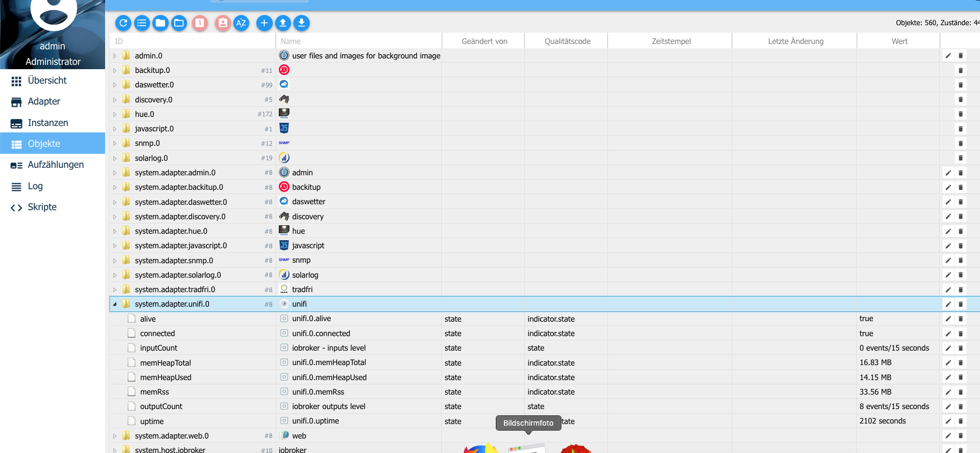Delete system.adapter.backitup.0 via trash icon
This screenshot has width=980, height=453.
coord(961,187)
